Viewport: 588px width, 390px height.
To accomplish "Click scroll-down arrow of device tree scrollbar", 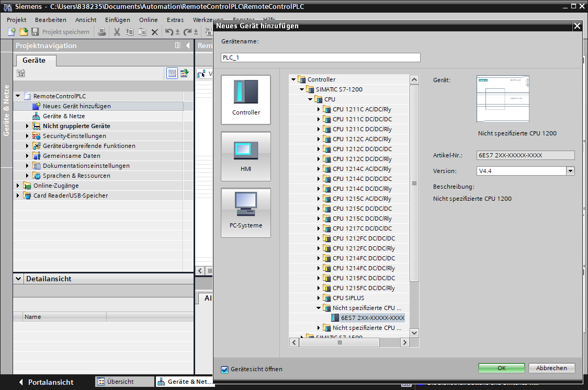I will (x=414, y=332).
